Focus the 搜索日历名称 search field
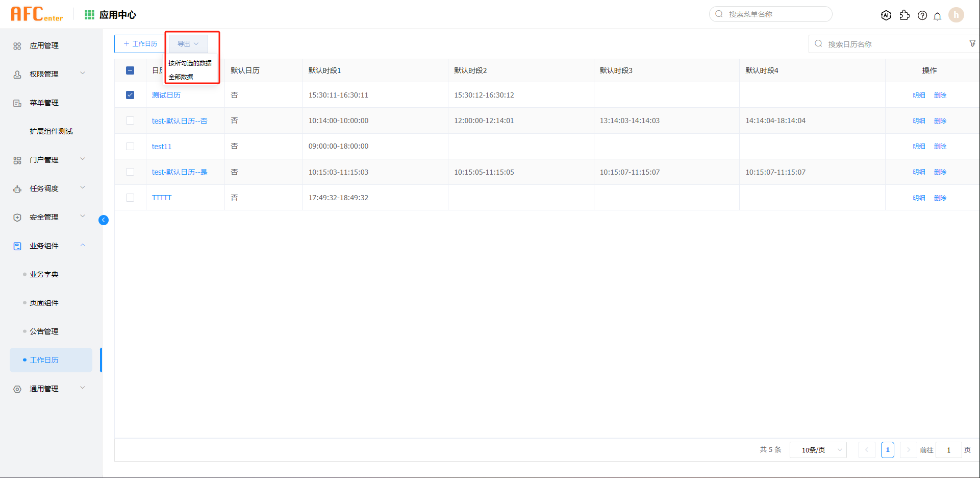 coord(893,44)
